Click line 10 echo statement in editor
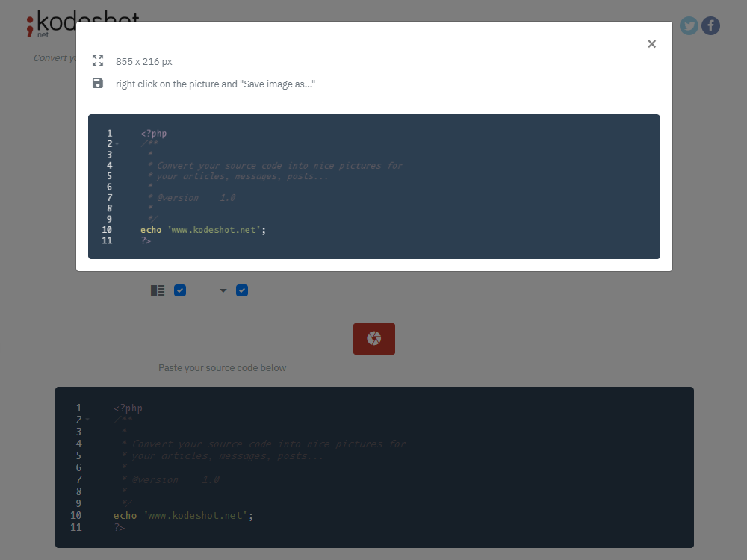Image resolution: width=747 pixels, height=560 pixels. point(184,516)
